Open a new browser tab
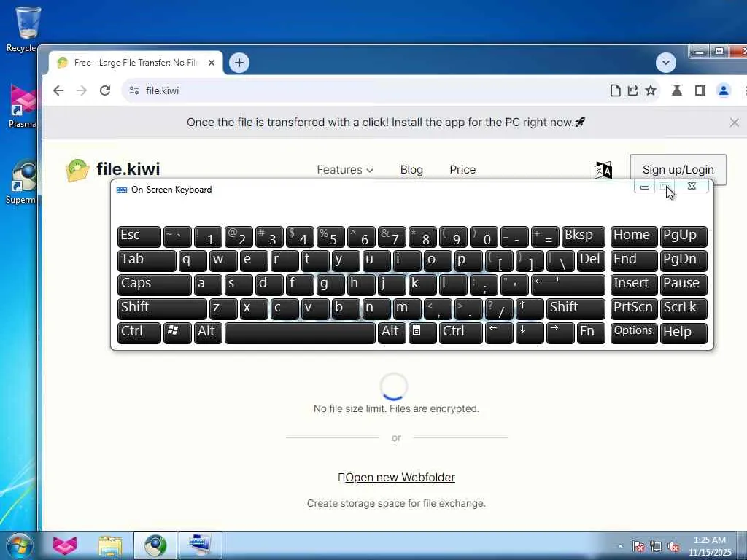The width and height of the screenshot is (747, 560). (x=239, y=63)
